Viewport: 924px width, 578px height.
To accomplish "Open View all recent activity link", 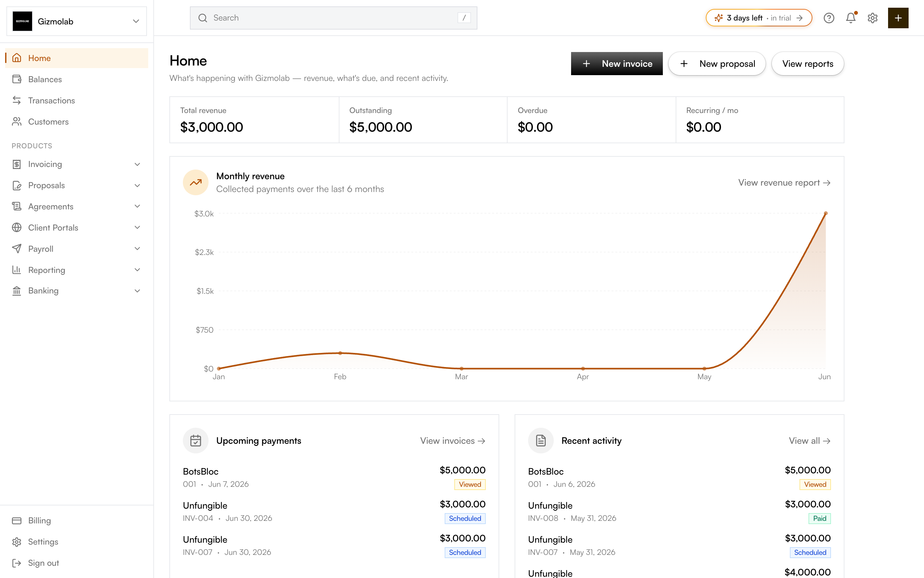I will [809, 441].
